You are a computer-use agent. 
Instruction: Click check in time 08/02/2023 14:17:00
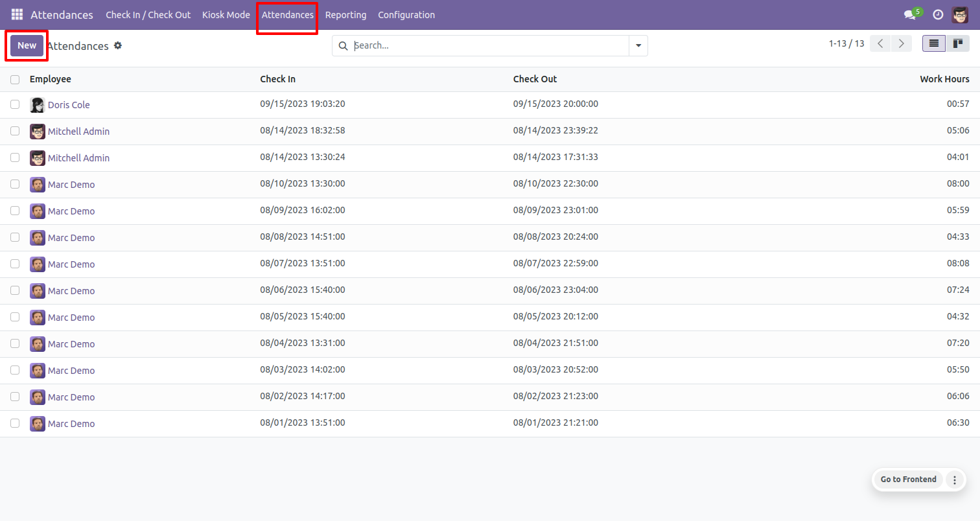[x=303, y=396]
